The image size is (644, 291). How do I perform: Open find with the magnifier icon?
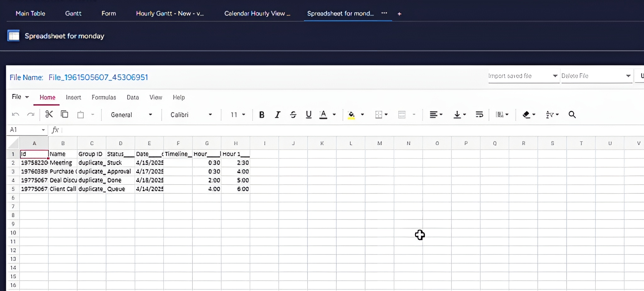(x=572, y=115)
